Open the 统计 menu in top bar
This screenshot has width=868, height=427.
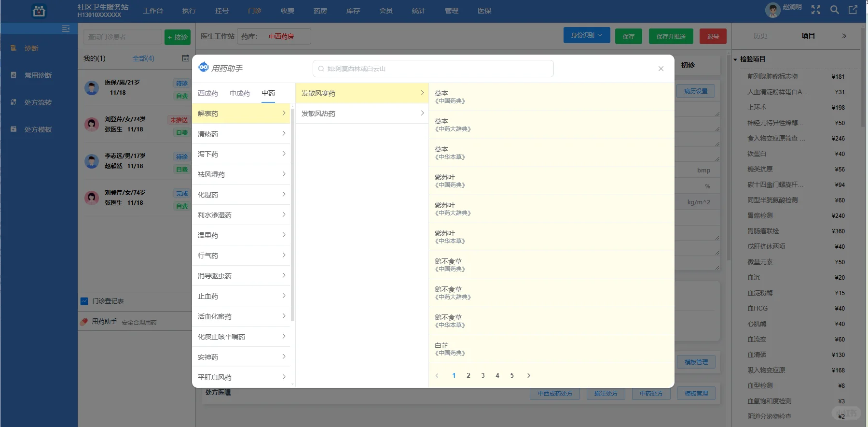(x=419, y=11)
